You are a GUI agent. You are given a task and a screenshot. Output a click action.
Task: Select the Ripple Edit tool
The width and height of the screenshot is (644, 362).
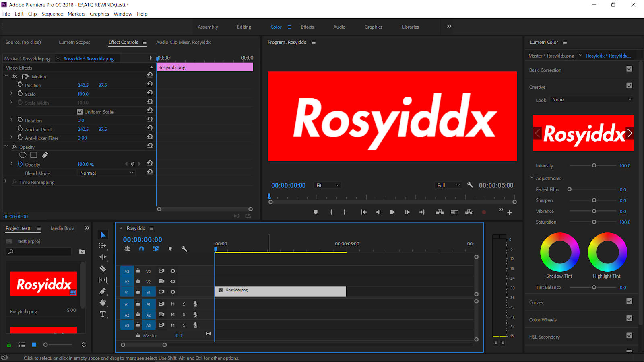(103, 257)
